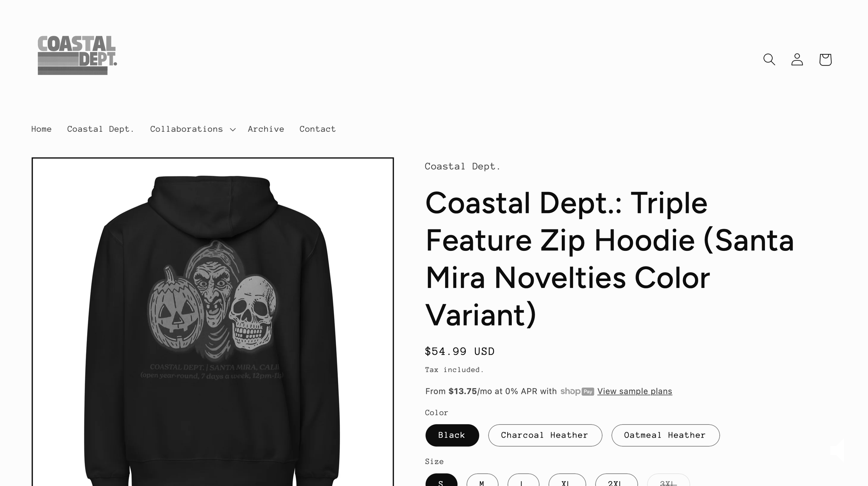Expand the Collaborations dropdown menu
Viewport: 868px width, 486px height.
193,129
